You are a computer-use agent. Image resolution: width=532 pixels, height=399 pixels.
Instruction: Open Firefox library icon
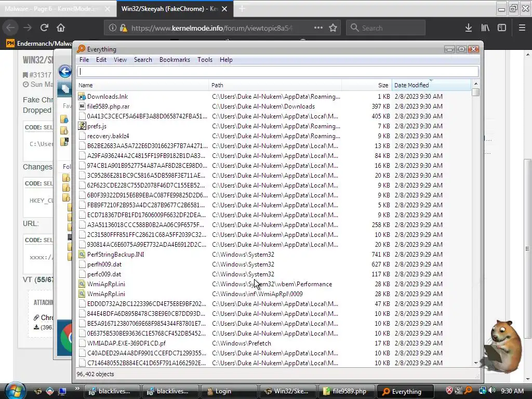pos(485,28)
